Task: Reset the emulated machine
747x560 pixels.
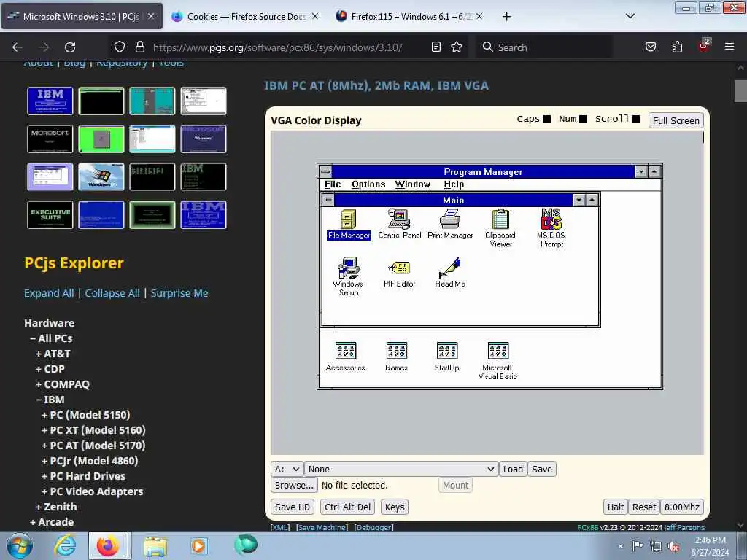Action: [x=644, y=507]
